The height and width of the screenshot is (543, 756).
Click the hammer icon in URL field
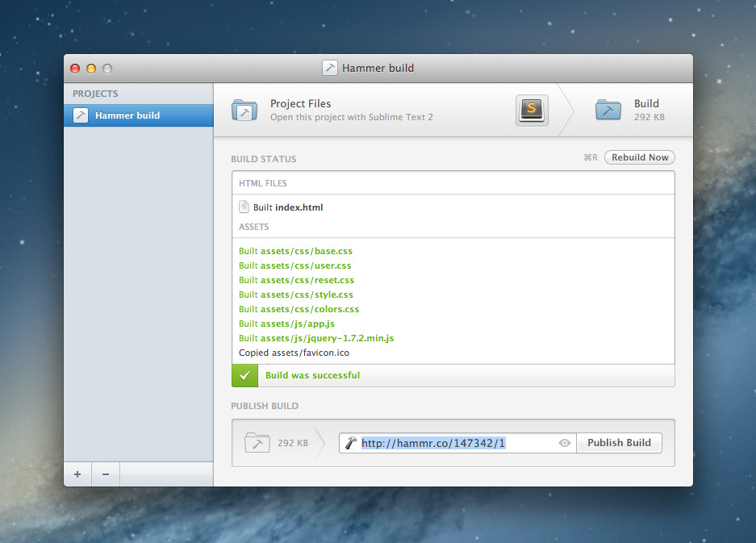click(350, 443)
